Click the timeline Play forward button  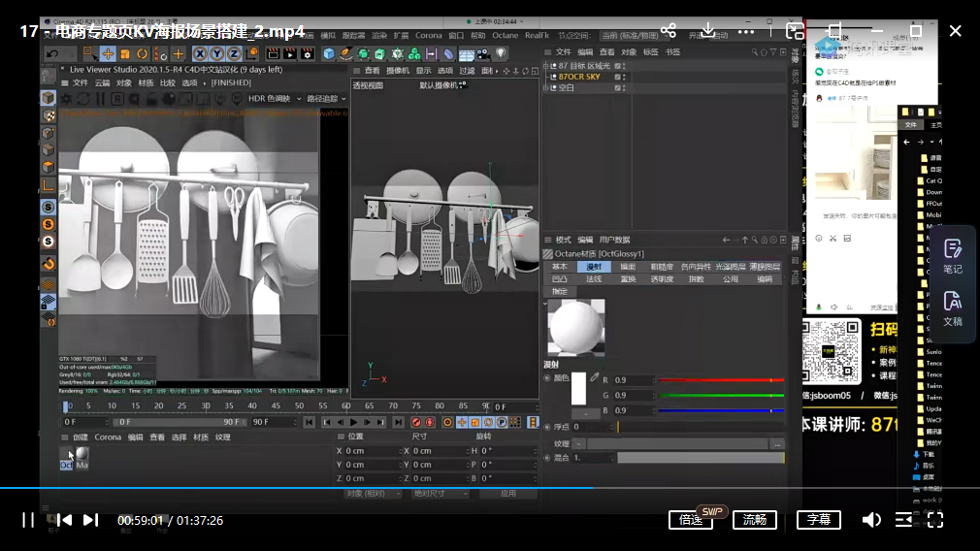[x=354, y=423]
